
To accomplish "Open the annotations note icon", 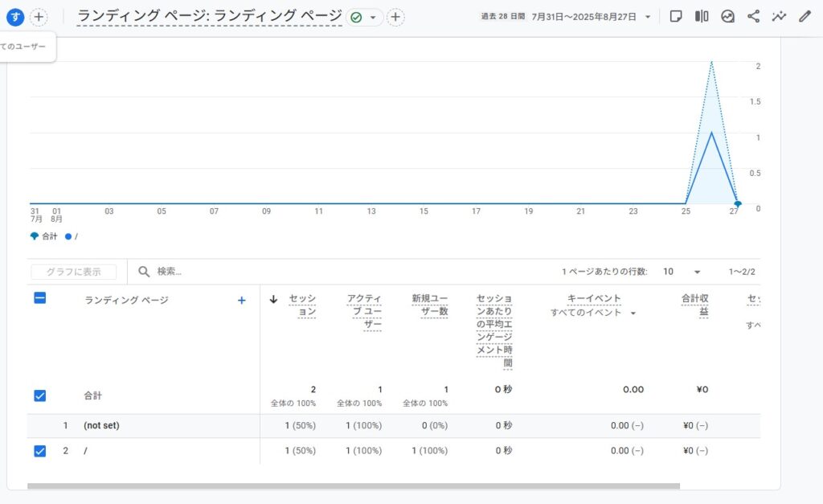I will tap(676, 17).
